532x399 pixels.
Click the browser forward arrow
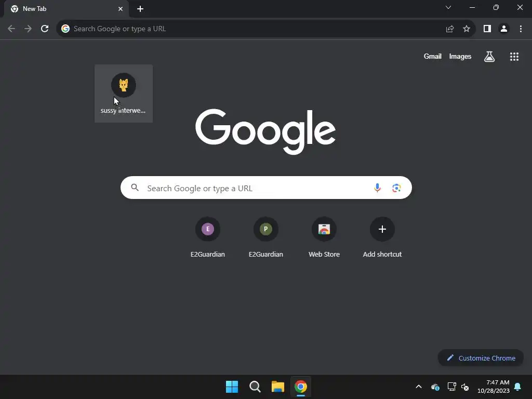pyautogui.click(x=28, y=29)
